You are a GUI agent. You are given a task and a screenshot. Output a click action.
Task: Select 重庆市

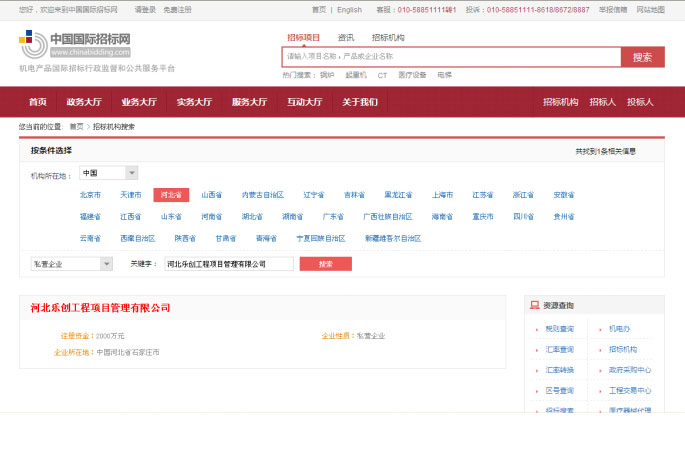[483, 217]
